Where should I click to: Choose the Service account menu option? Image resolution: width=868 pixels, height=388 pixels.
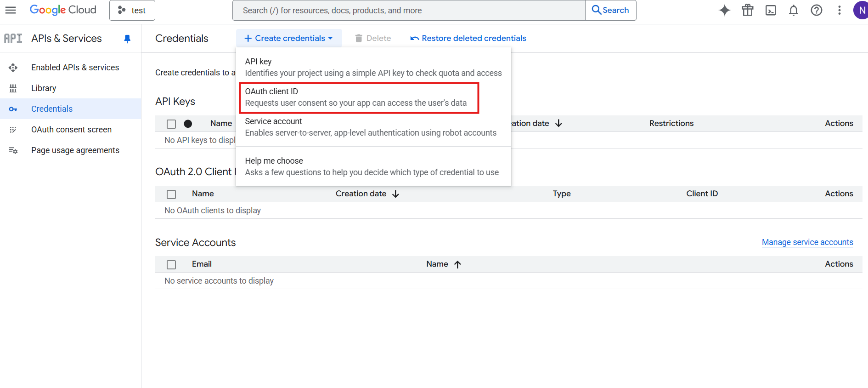coord(370,127)
